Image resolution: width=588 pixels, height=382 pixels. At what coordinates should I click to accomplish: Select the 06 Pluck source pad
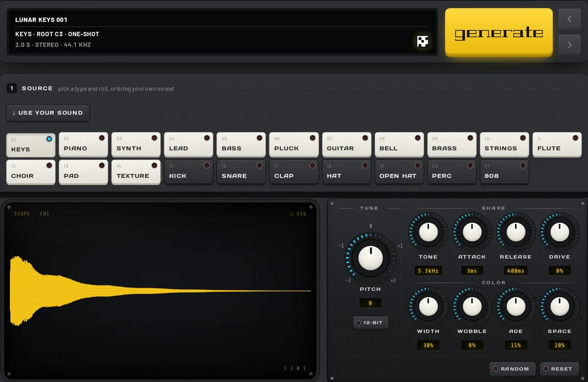(294, 144)
